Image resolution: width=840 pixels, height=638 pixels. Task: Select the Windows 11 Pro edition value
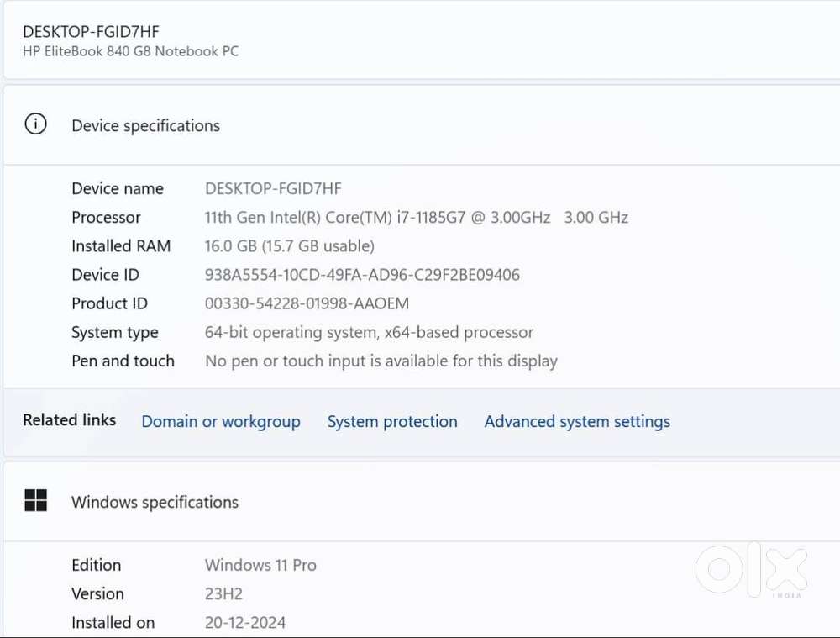tap(260, 565)
